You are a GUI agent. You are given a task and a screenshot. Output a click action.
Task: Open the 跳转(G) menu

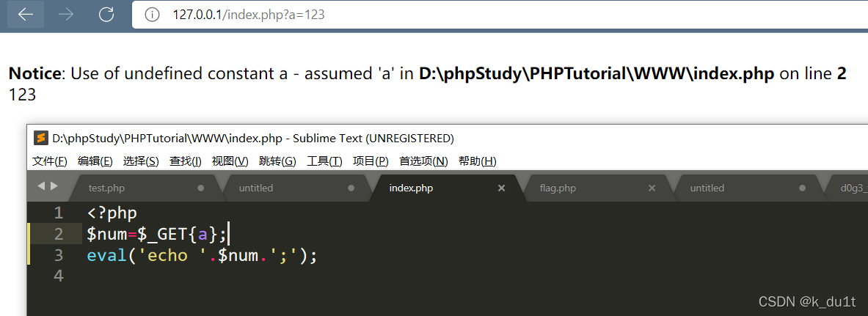coord(278,161)
